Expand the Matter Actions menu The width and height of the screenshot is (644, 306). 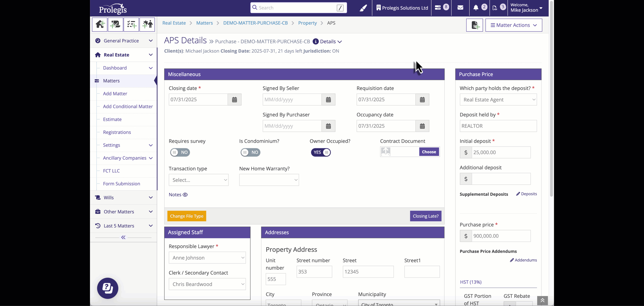click(513, 25)
